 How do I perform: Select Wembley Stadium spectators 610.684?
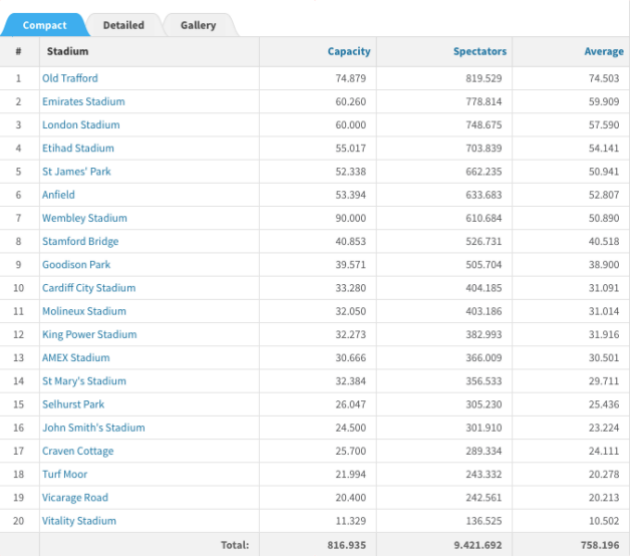tap(484, 218)
